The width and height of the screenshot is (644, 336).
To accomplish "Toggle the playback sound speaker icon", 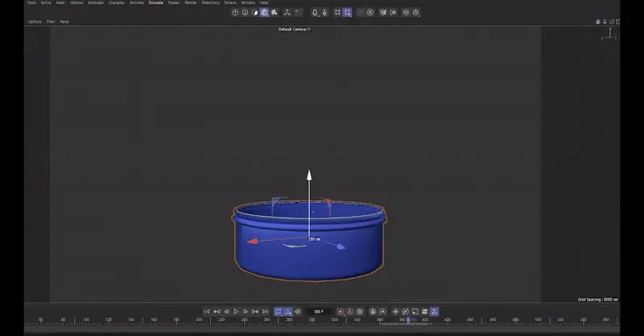I will point(297,312).
